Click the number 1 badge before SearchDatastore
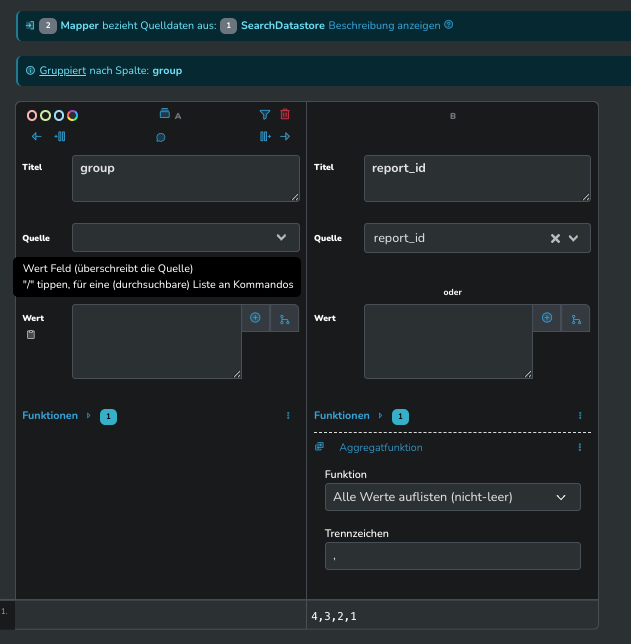The image size is (631, 644). click(x=228, y=26)
